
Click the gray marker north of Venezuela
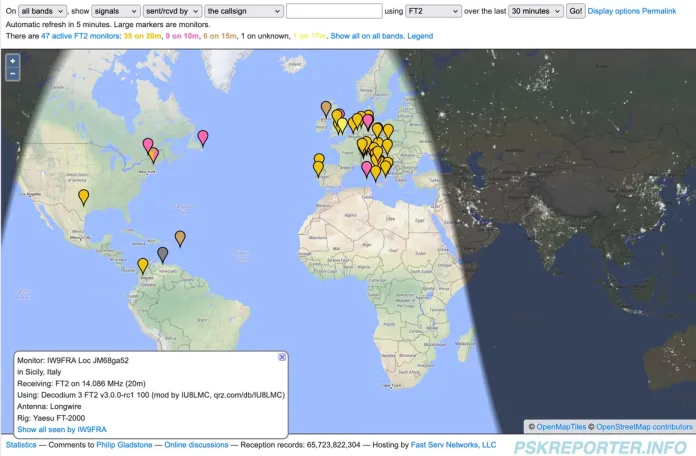click(x=163, y=254)
